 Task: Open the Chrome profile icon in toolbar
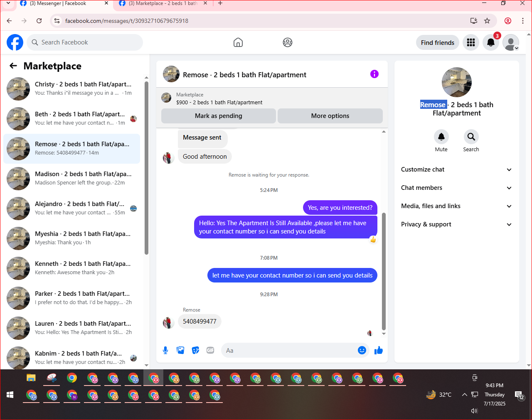[508, 21]
